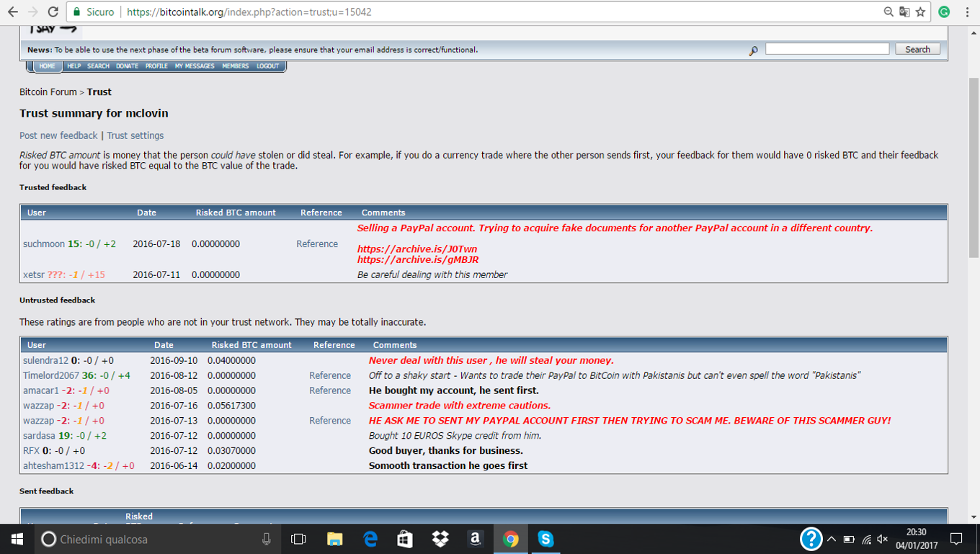This screenshot has width=980, height=554.
Task: Open user ahtesham1312 profile link
Action: 53,466
